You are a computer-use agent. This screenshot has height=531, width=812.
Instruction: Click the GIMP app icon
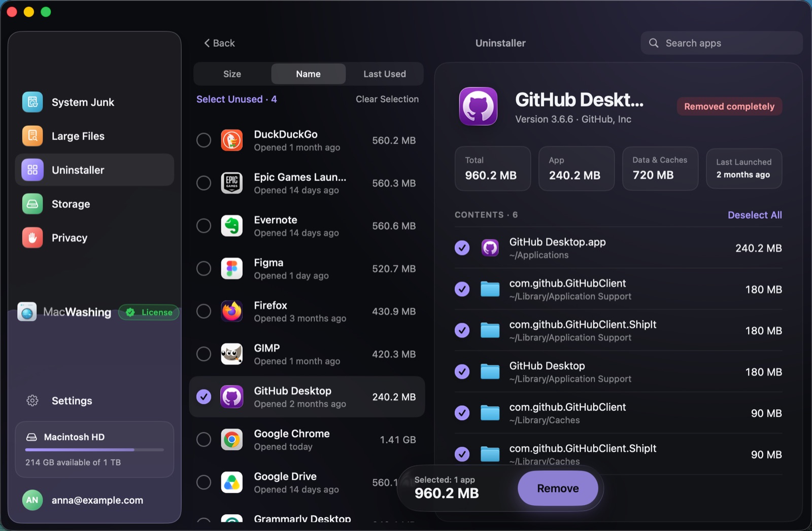[x=232, y=354]
